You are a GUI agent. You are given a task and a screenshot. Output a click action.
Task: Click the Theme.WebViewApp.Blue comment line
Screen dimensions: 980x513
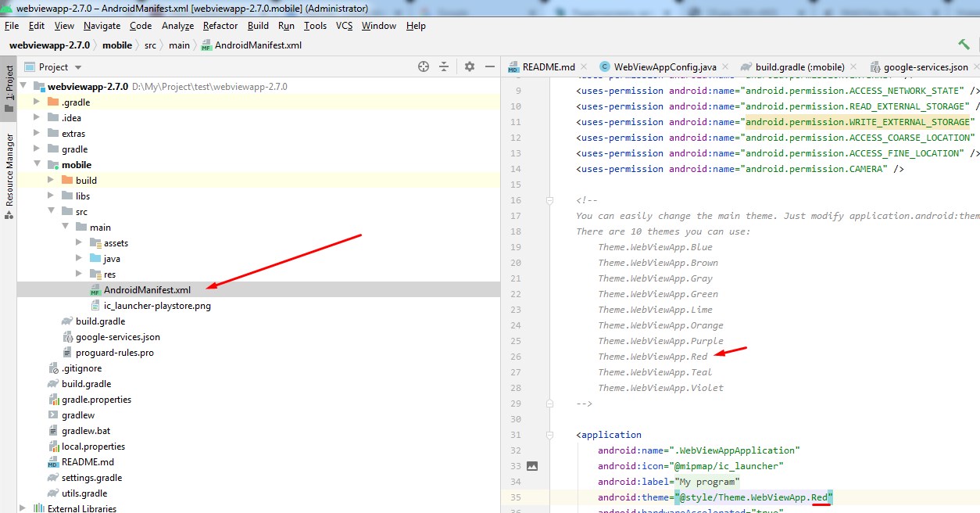pos(655,247)
